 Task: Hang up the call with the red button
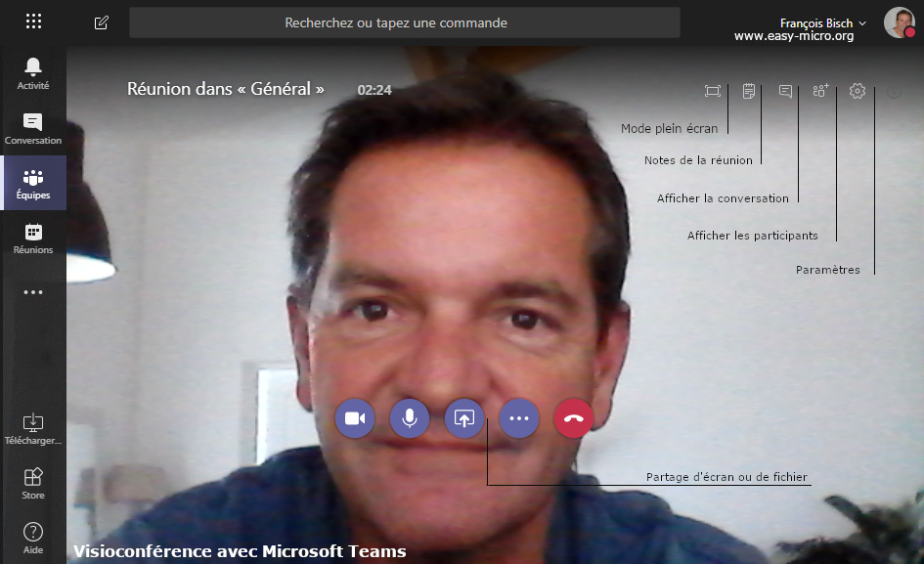coord(573,417)
